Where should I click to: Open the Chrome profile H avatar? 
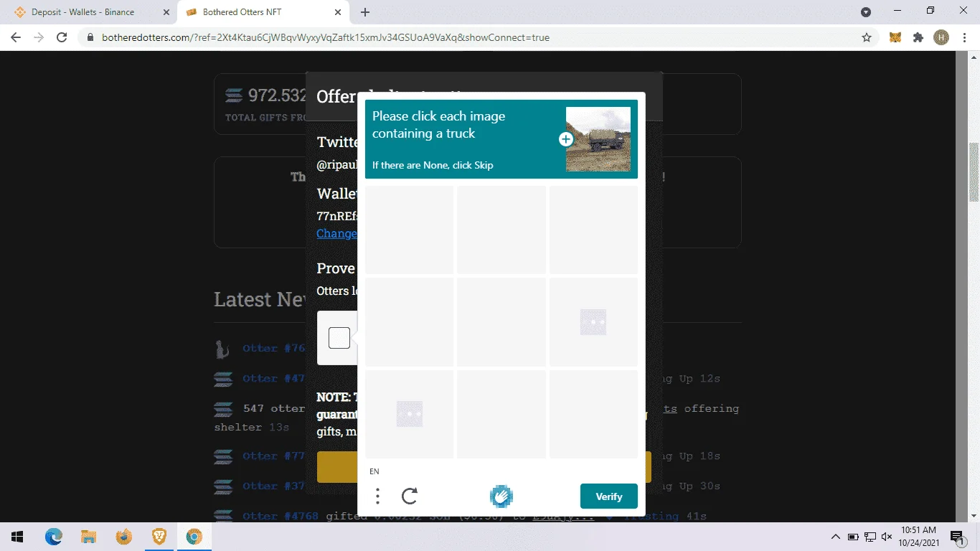(x=941, y=37)
